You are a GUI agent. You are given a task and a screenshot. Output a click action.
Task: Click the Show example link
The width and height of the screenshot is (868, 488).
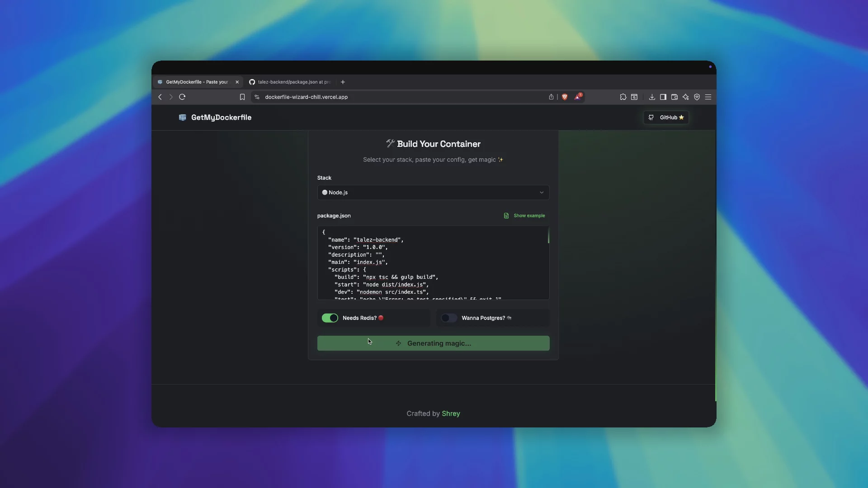point(528,216)
